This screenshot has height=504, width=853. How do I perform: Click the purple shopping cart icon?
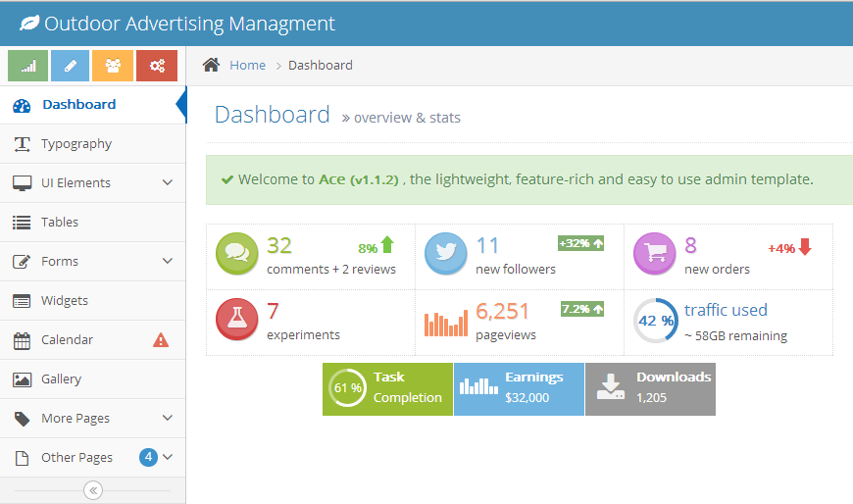coord(654,254)
